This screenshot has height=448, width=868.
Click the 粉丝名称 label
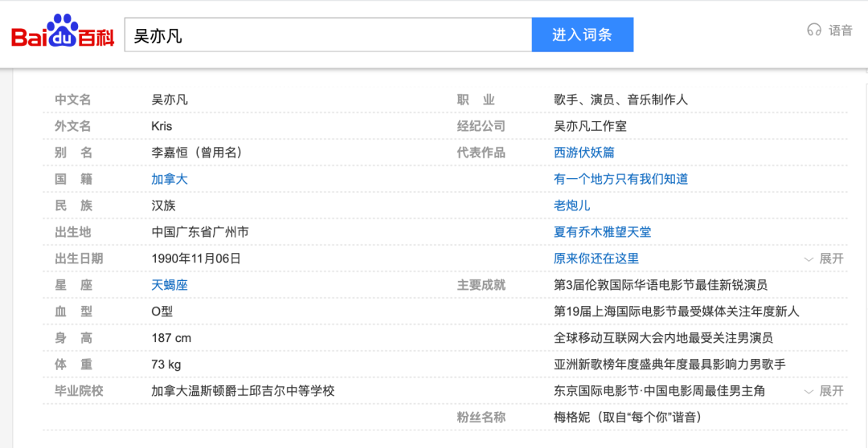(x=481, y=417)
